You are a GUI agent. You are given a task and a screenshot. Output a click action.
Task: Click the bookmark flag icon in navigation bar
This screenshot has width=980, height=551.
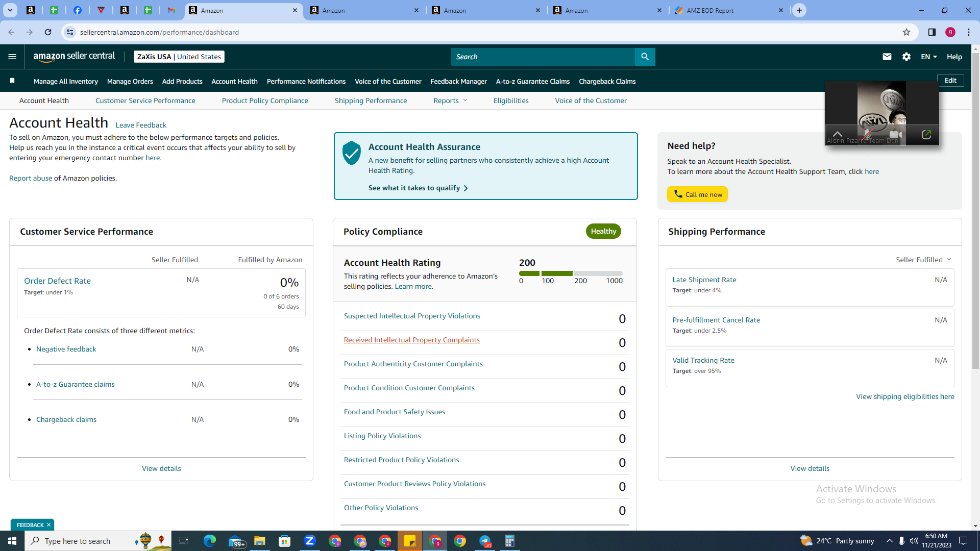coord(12,81)
